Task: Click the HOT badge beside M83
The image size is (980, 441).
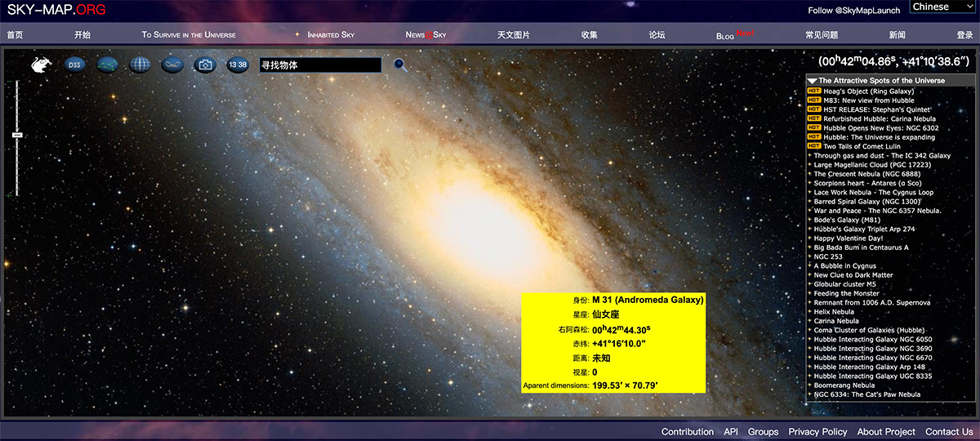Action: click(x=813, y=100)
